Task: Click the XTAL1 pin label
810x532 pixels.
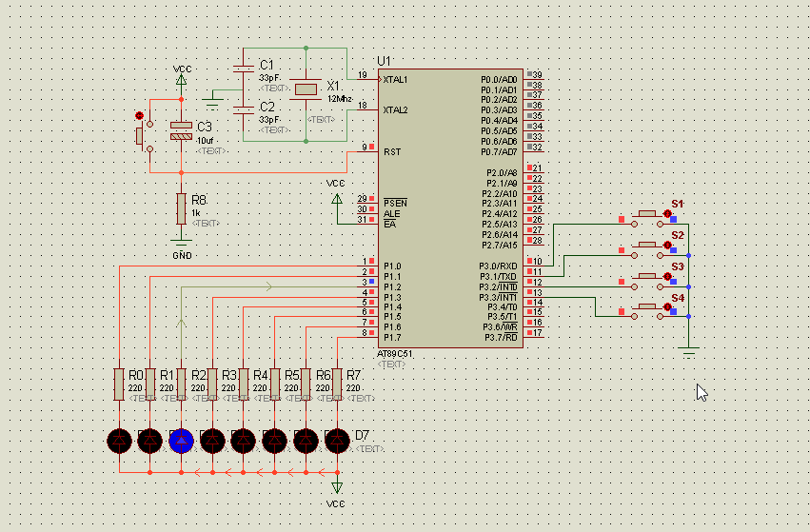Action: coord(395,80)
